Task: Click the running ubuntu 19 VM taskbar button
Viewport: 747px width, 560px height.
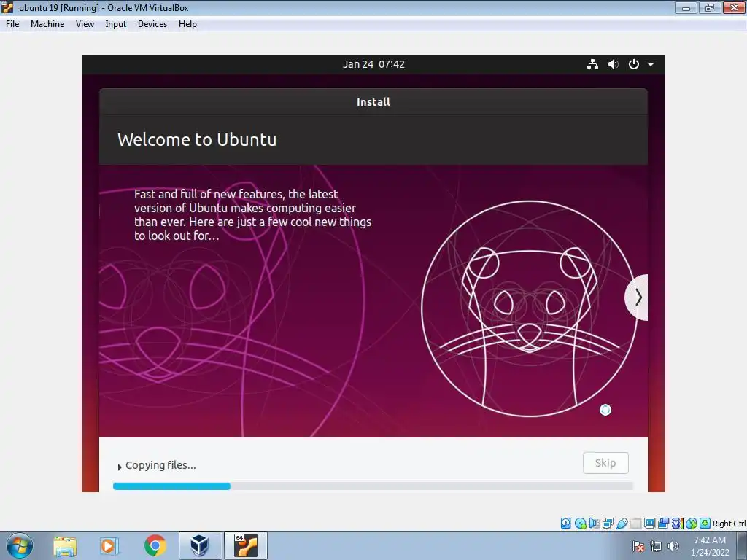Action: coord(246,545)
